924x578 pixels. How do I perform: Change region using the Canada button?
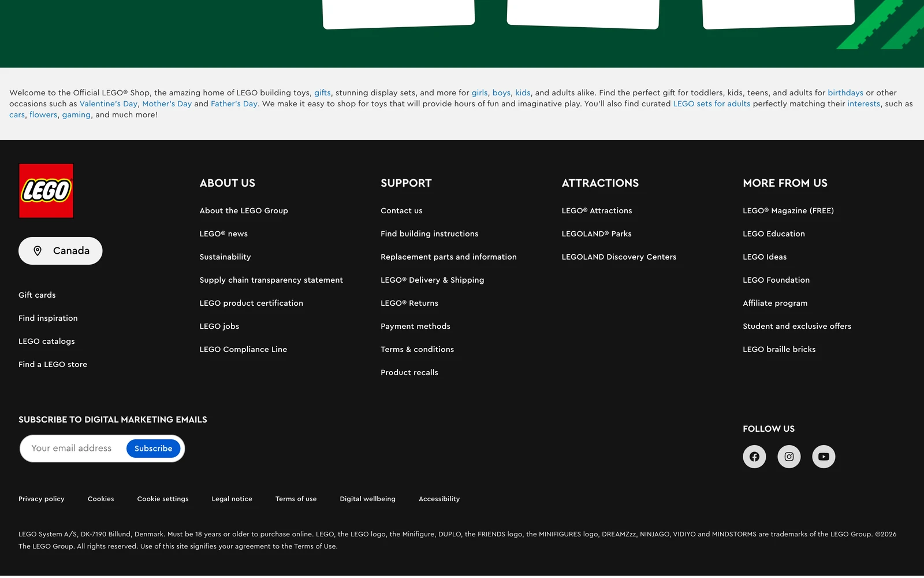coord(61,251)
